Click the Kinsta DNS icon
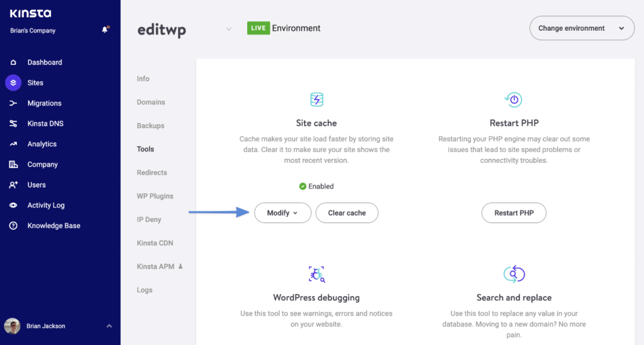Viewport: 644px width, 345px height. [x=13, y=123]
